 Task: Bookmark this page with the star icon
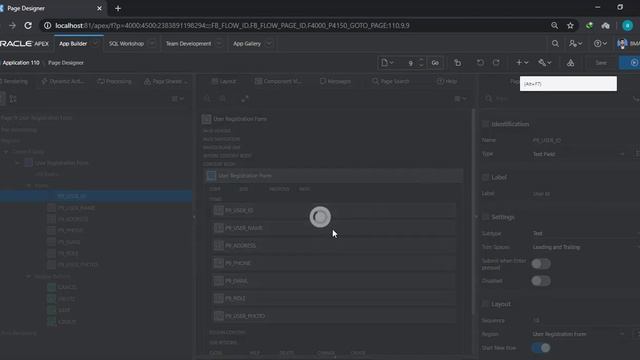click(570, 26)
